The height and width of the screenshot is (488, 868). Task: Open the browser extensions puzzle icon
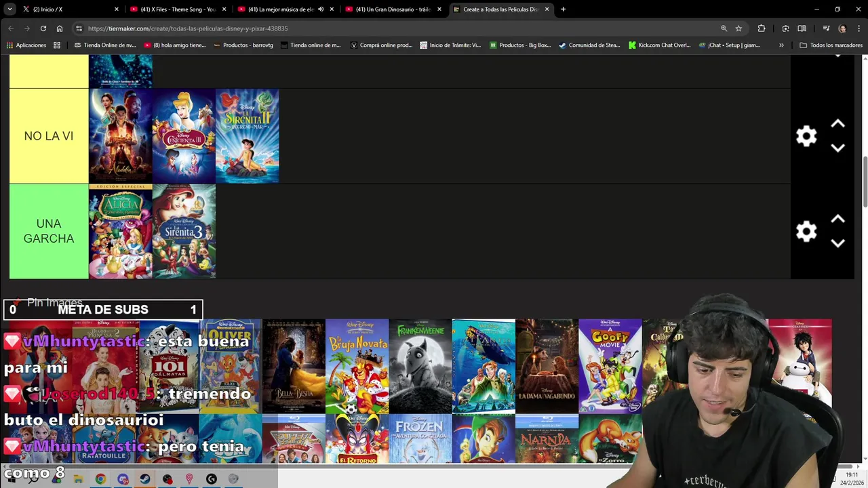(762, 28)
